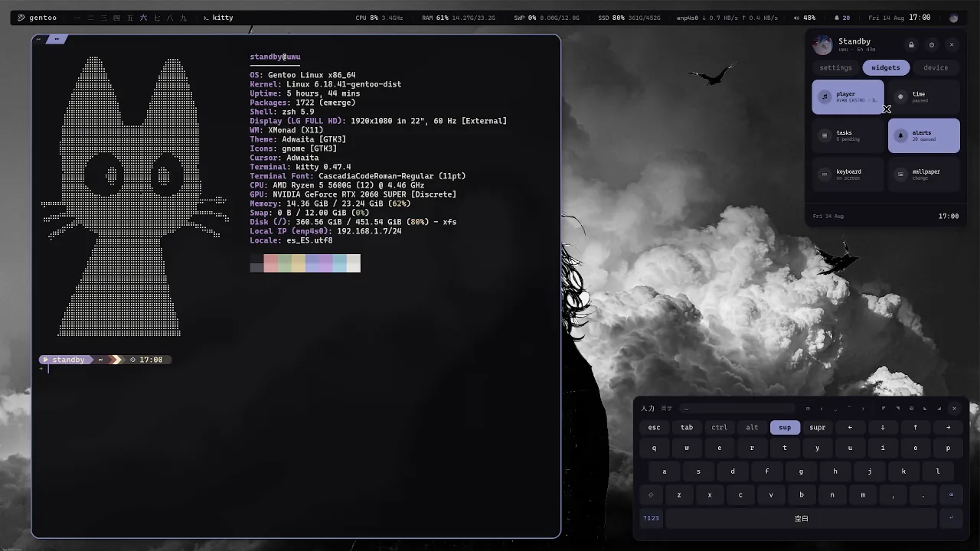980x551 pixels.
Task: Tap the backspace key icon
Action: tap(952, 495)
